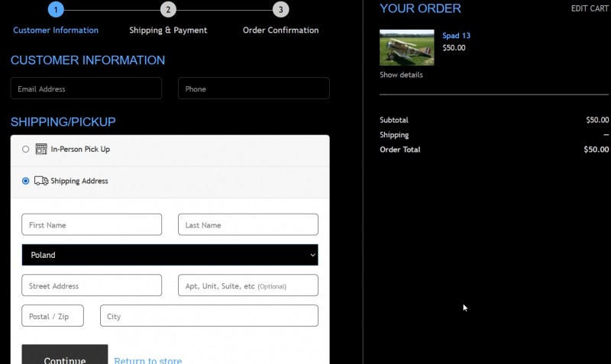Click step 1 Customer Information circle
This screenshot has height=364, width=611.
[56, 10]
